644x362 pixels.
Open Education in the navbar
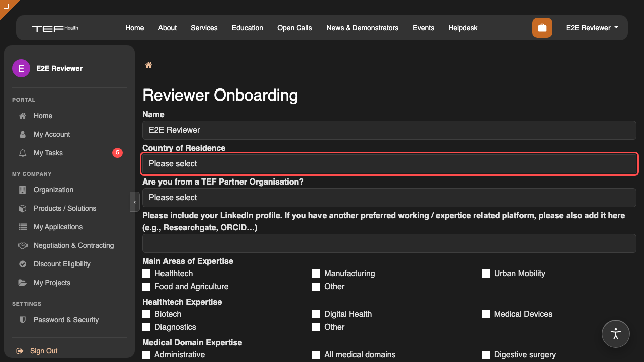click(x=248, y=28)
